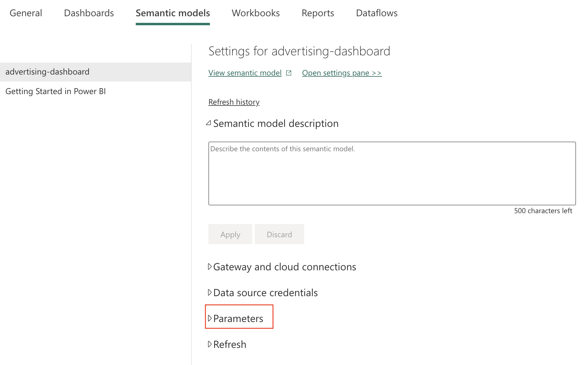Image resolution: width=588 pixels, height=365 pixels.
Task: Collapse the Semantic model description section
Action: pos(209,123)
